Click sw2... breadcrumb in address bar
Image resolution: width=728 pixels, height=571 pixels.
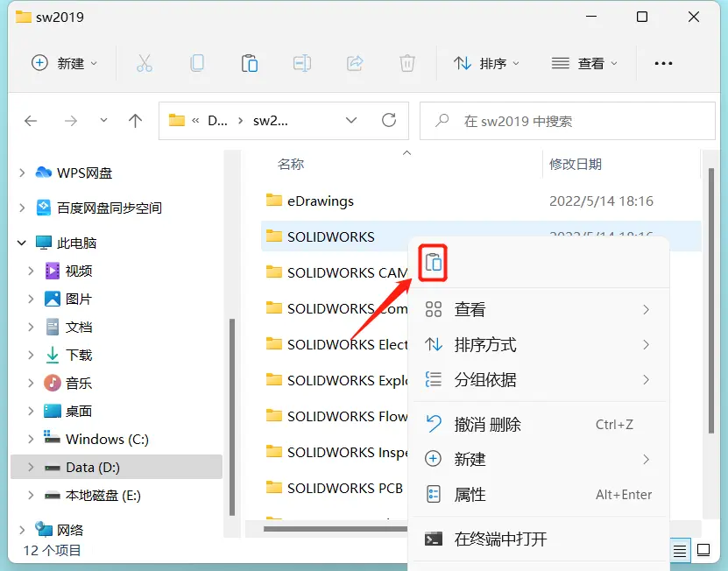pos(270,121)
